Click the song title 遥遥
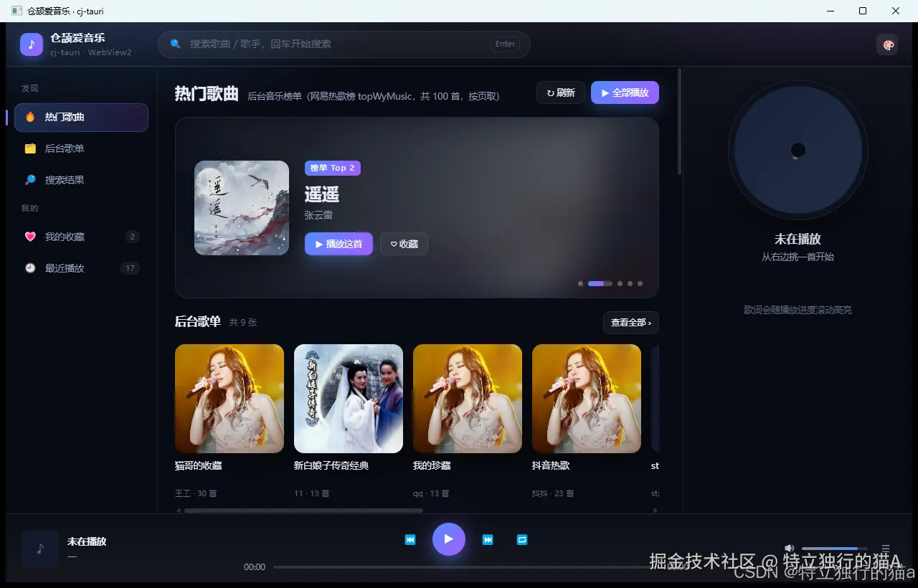 [x=322, y=194]
